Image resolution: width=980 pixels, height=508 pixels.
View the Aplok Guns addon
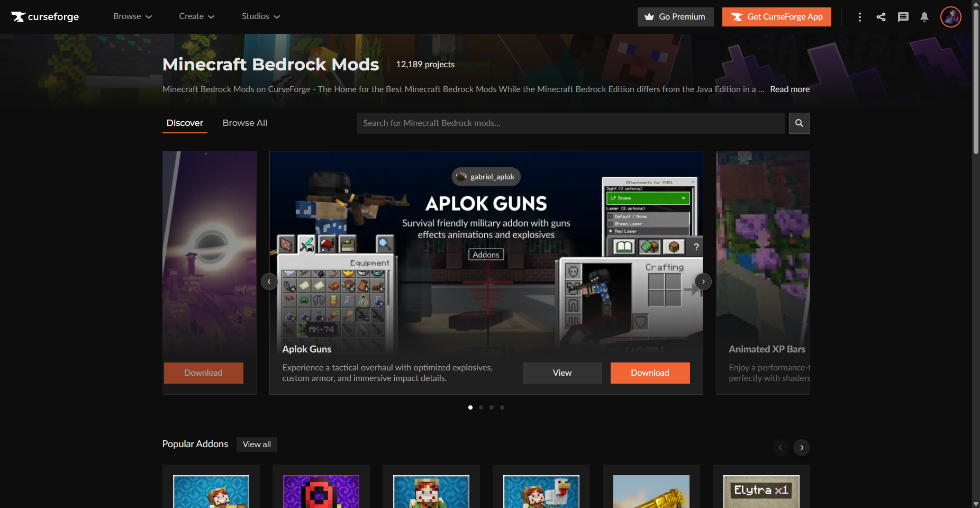pyautogui.click(x=562, y=373)
